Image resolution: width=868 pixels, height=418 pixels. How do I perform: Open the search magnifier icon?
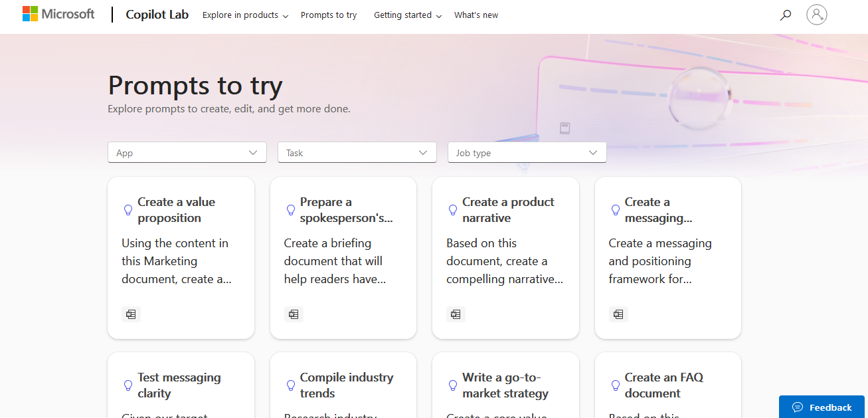pos(786,15)
